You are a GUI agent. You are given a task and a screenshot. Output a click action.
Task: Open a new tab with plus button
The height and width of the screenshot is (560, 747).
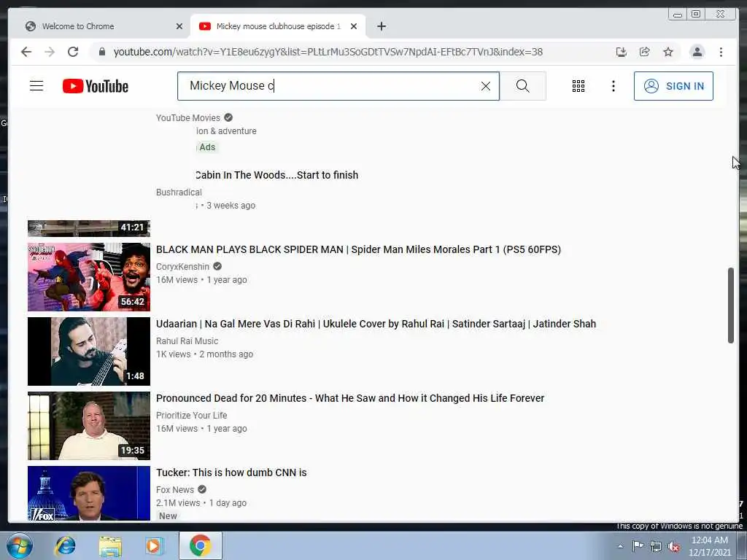pyautogui.click(x=381, y=26)
